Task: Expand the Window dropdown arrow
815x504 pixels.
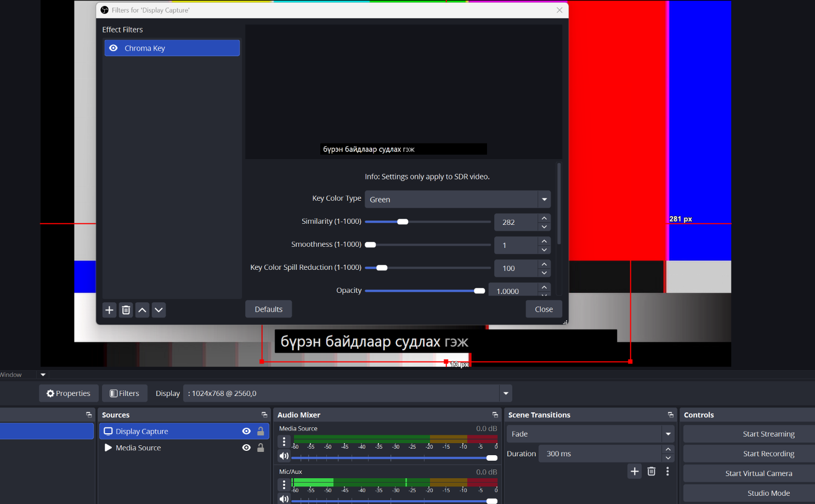Action: [43, 375]
